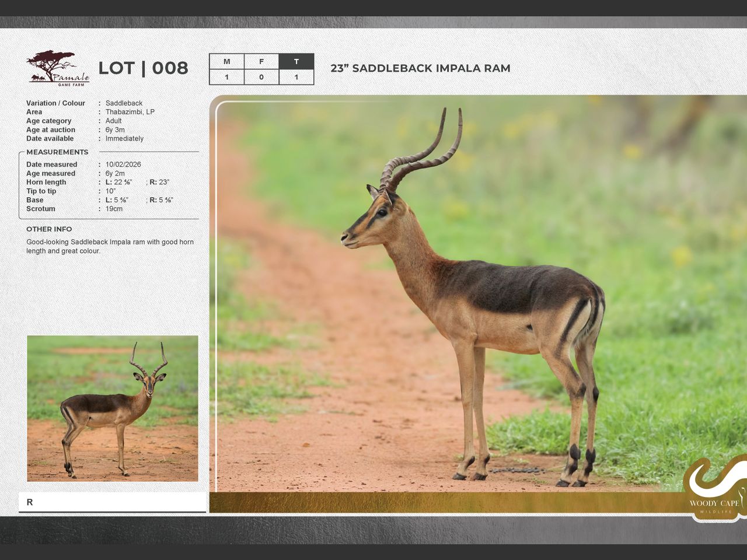The image size is (747, 560).
Task: Select the M column header cell
Action: 226,62
